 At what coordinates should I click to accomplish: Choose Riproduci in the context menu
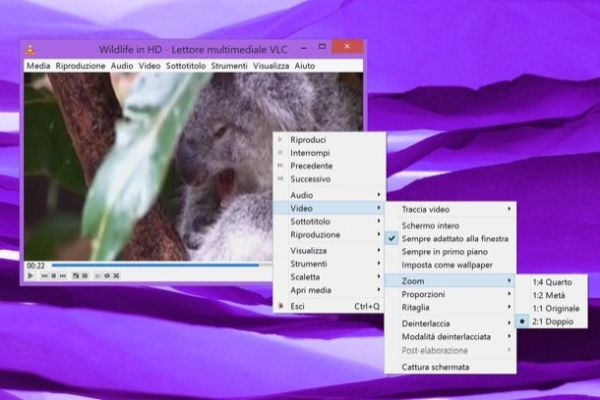pos(329,140)
